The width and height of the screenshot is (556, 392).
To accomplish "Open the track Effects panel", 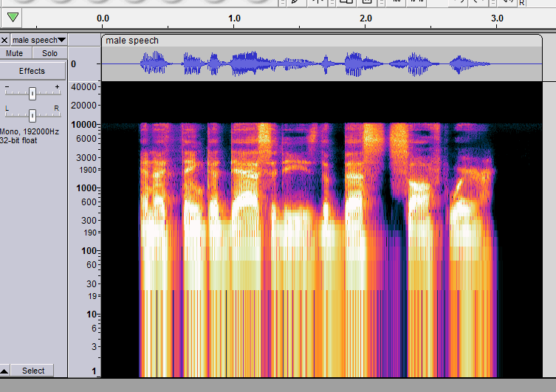I will click(32, 71).
